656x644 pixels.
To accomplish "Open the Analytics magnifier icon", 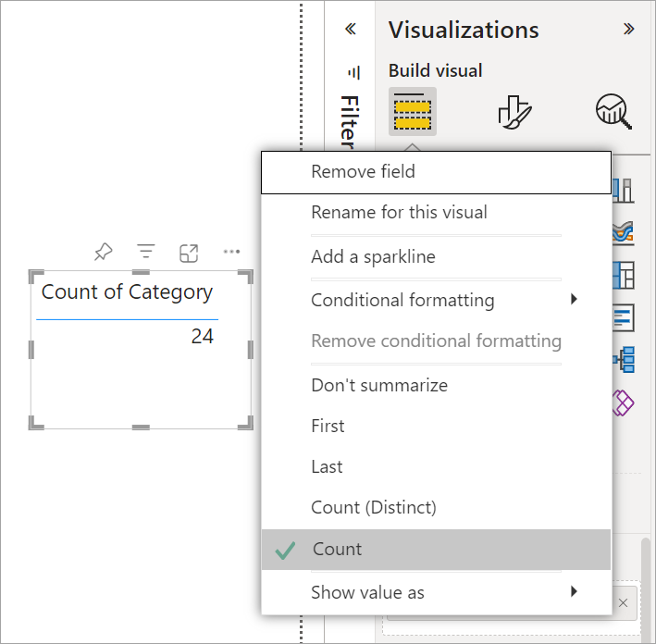I will pos(613,111).
